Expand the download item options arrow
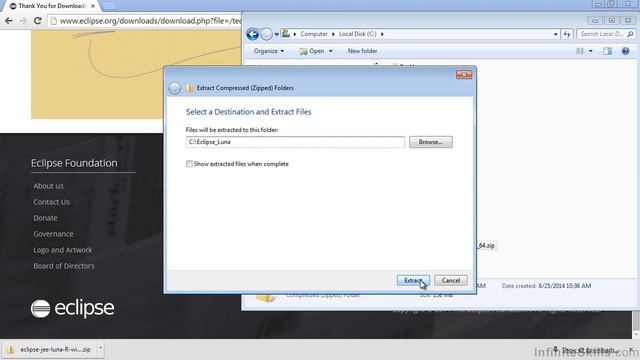This screenshot has height=360, width=640. point(100,349)
